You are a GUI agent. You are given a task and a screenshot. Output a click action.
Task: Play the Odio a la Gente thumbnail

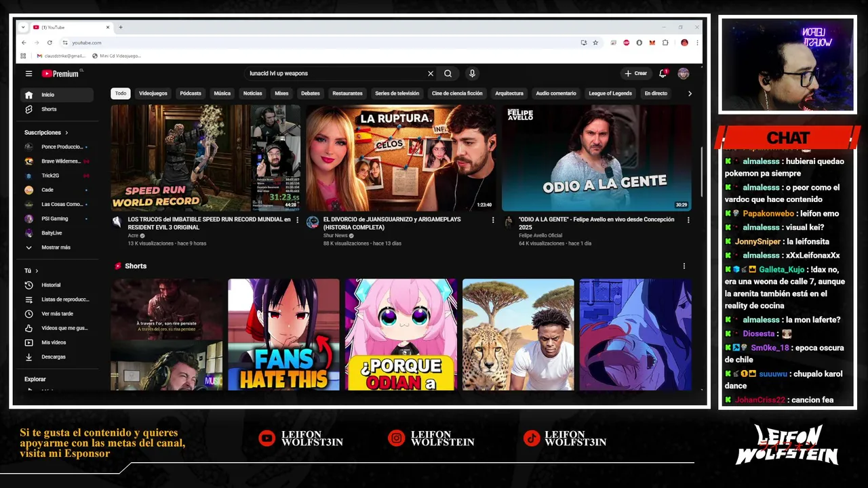[597, 158]
